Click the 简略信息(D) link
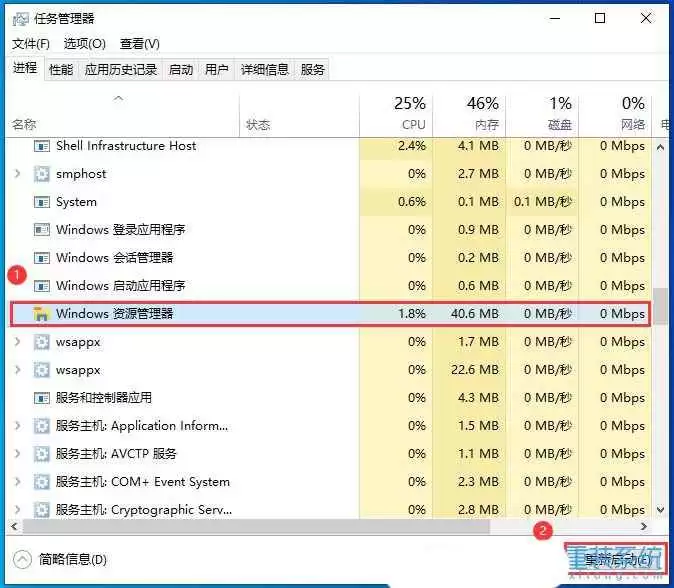 pos(73,560)
